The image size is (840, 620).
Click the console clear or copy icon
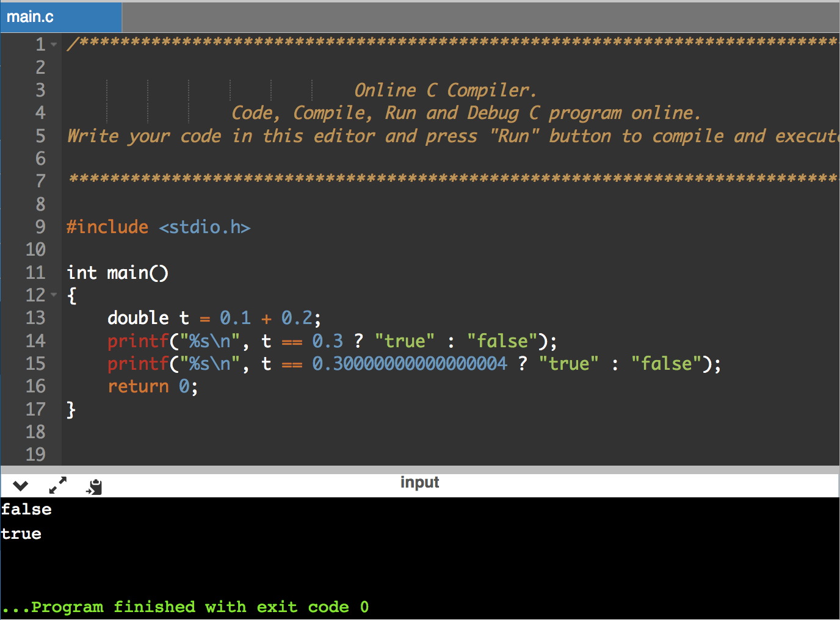(x=95, y=486)
